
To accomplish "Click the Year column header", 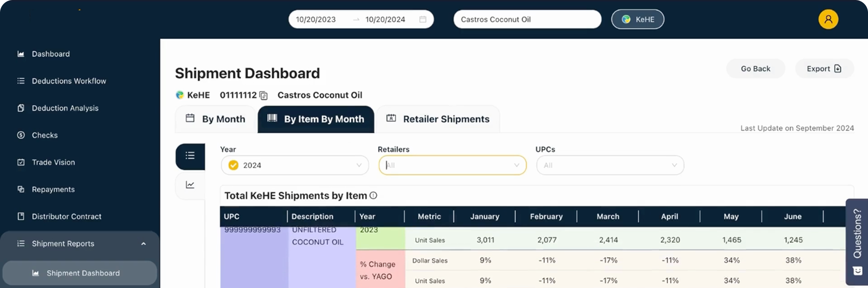I will point(380,216).
